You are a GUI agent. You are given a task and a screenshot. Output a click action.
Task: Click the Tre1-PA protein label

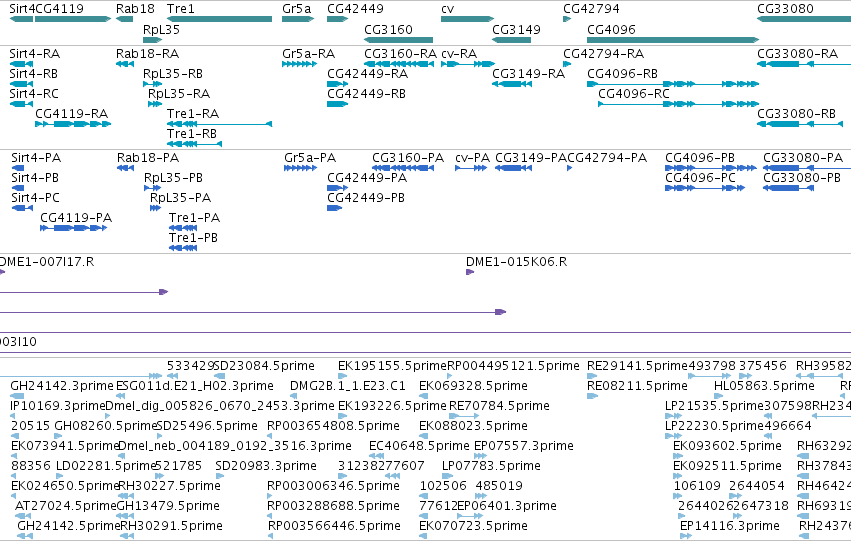[x=195, y=218]
